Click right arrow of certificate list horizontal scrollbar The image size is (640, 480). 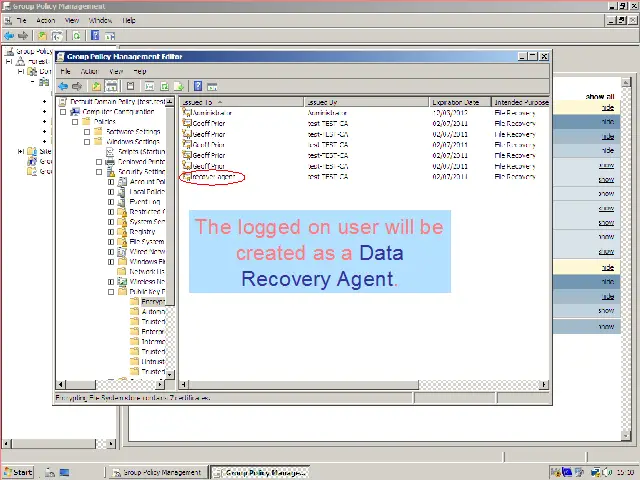pos(544,384)
